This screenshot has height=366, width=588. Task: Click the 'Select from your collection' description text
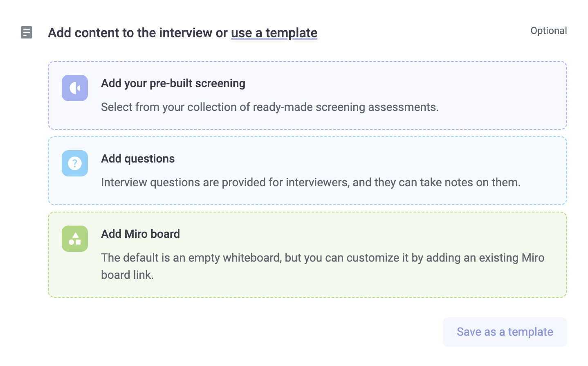coord(269,107)
